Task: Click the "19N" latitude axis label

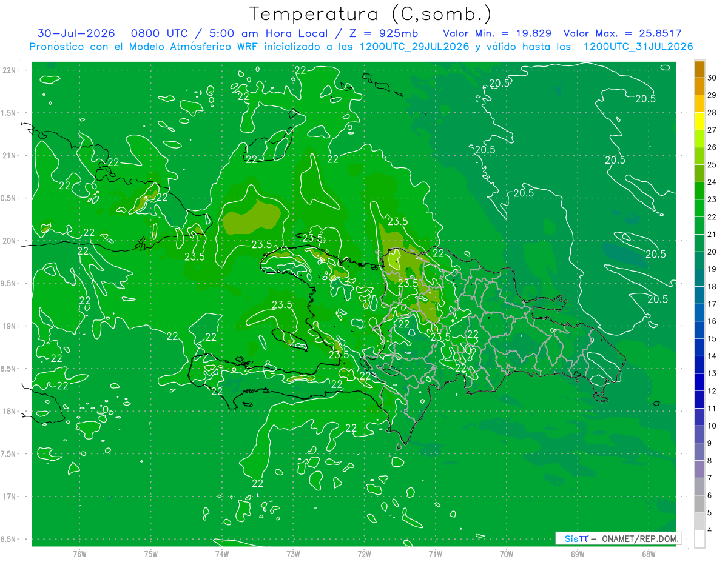Action: [9, 326]
